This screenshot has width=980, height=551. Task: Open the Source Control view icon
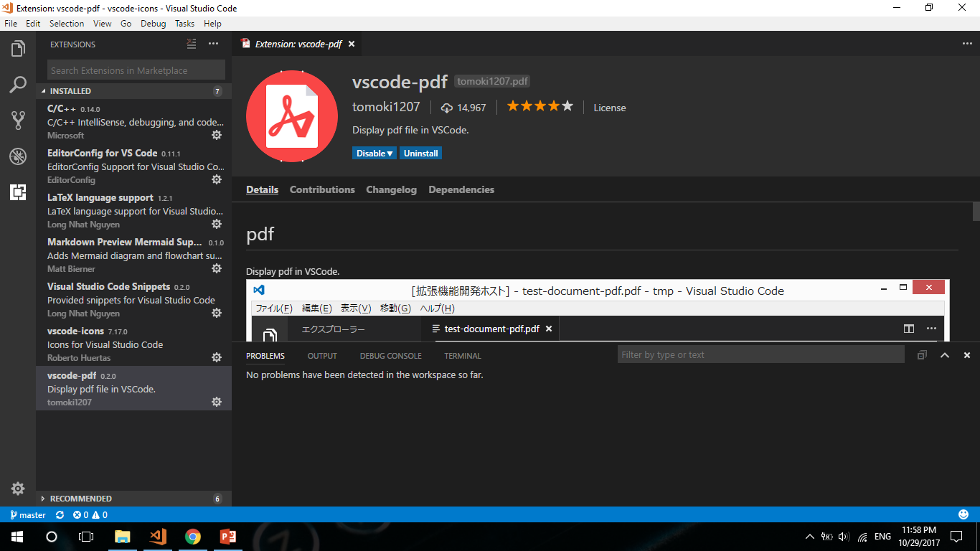(18, 121)
